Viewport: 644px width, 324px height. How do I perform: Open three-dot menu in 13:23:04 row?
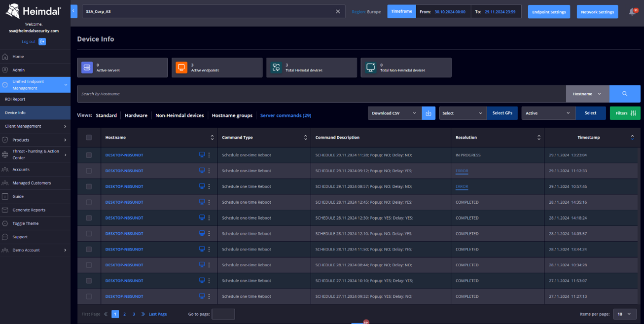(x=209, y=155)
